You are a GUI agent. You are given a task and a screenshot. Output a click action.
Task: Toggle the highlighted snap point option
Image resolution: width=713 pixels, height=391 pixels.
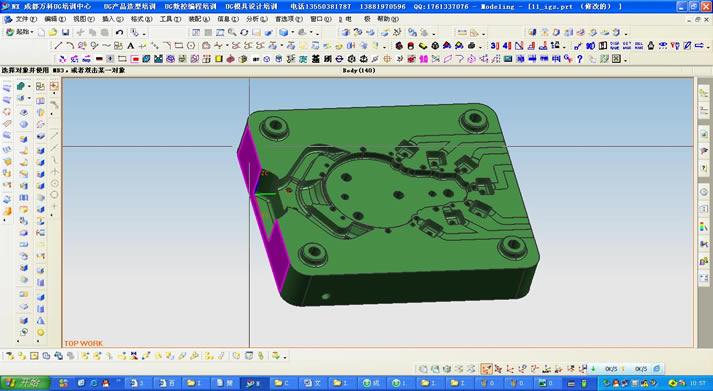(487, 369)
